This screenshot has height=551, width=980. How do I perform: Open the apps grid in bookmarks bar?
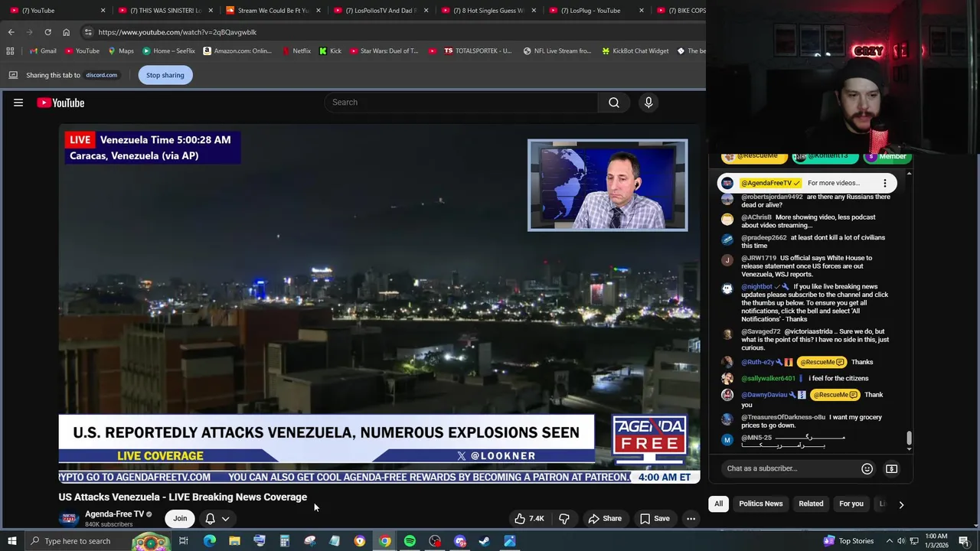(10, 51)
